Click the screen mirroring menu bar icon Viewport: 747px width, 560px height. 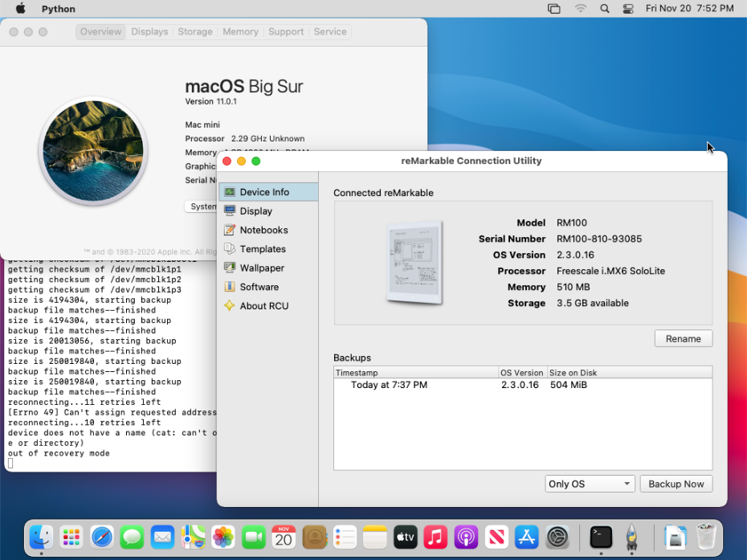click(554, 9)
